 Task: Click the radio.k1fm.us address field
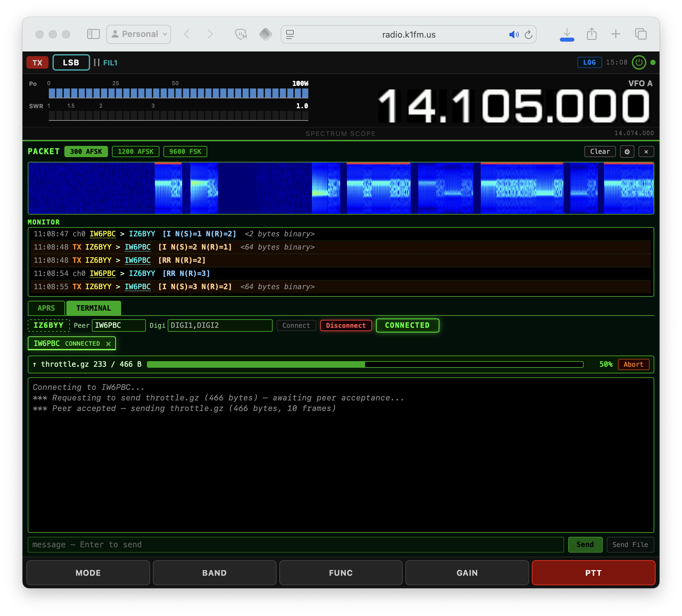pos(408,35)
